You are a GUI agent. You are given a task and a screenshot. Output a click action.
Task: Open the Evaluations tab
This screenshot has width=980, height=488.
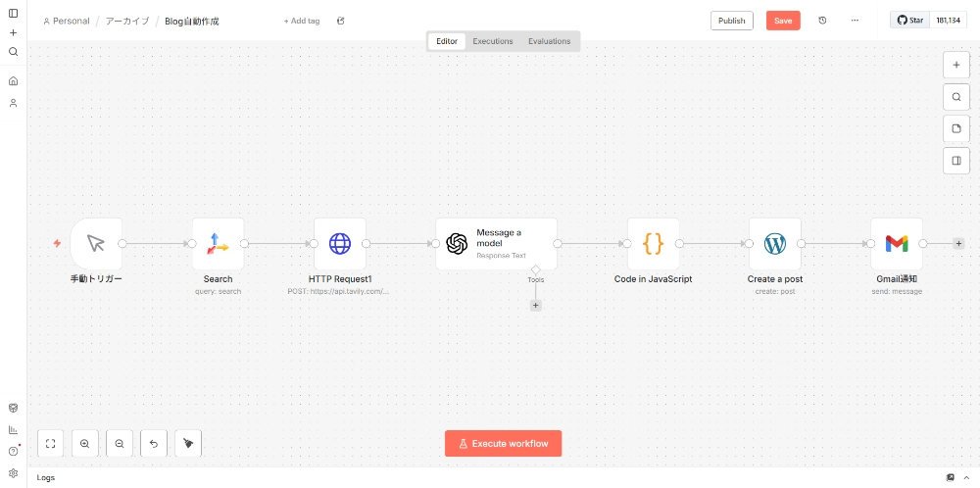click(549, 41)
